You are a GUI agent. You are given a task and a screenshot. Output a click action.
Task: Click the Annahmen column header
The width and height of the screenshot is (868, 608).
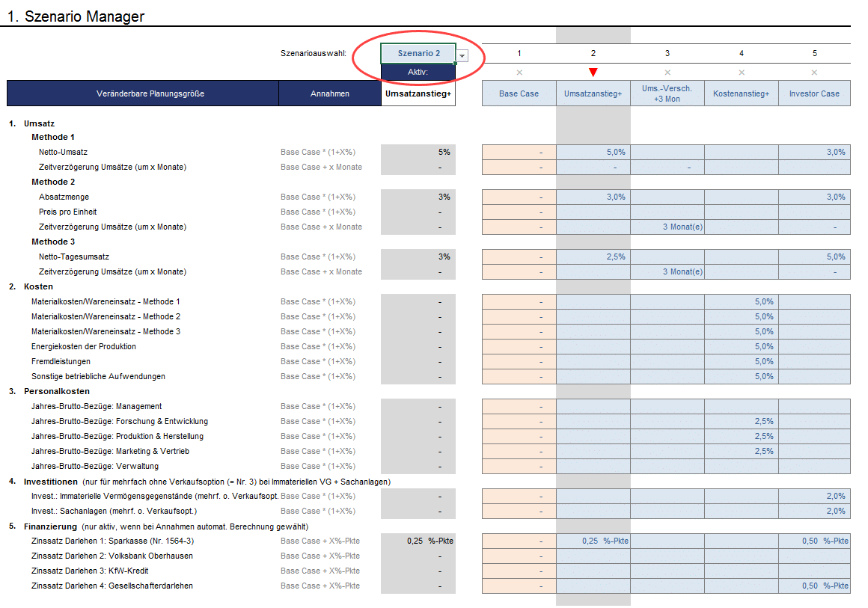click(x=329, y=93)
